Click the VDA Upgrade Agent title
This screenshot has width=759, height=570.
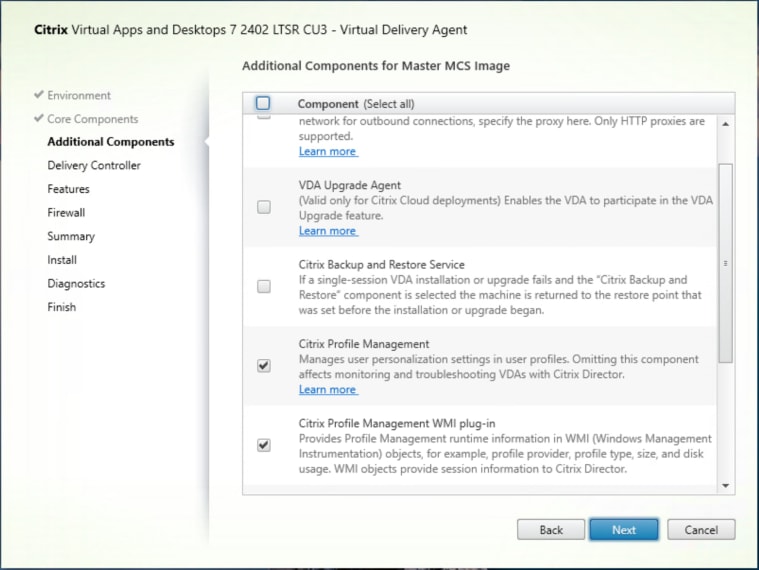349,185
